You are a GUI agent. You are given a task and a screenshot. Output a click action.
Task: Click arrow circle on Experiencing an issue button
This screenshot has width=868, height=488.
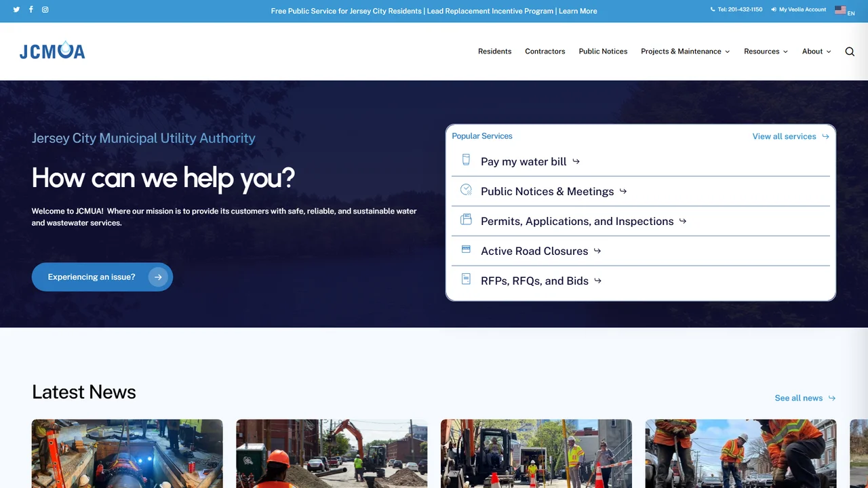(158, 277)
